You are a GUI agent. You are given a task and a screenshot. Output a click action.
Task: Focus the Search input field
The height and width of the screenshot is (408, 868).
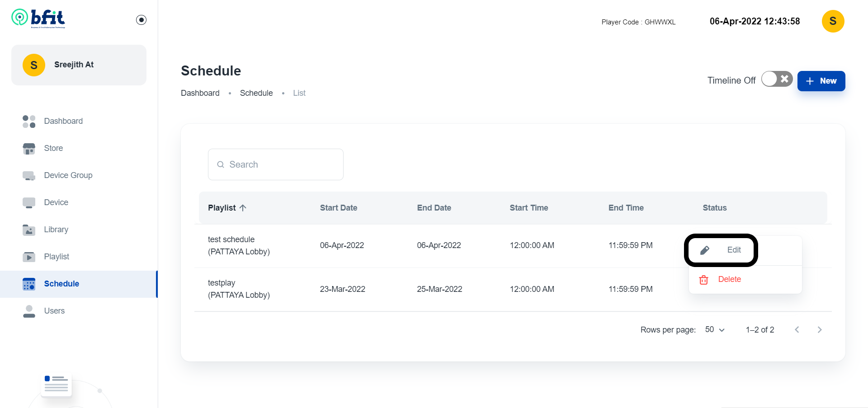(x=276, y=164)
